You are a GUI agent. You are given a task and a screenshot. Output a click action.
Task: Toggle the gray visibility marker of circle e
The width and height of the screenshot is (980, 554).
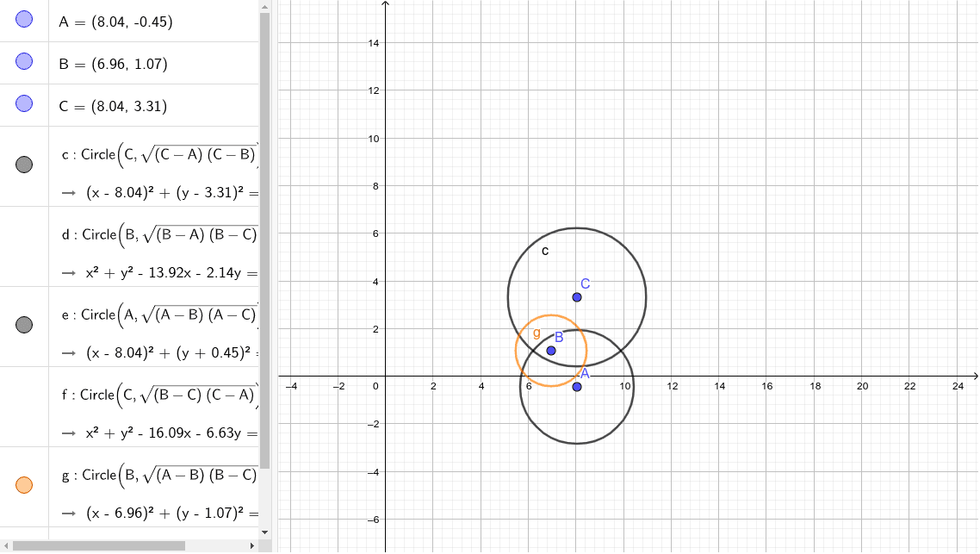click(x=24, y=324)
